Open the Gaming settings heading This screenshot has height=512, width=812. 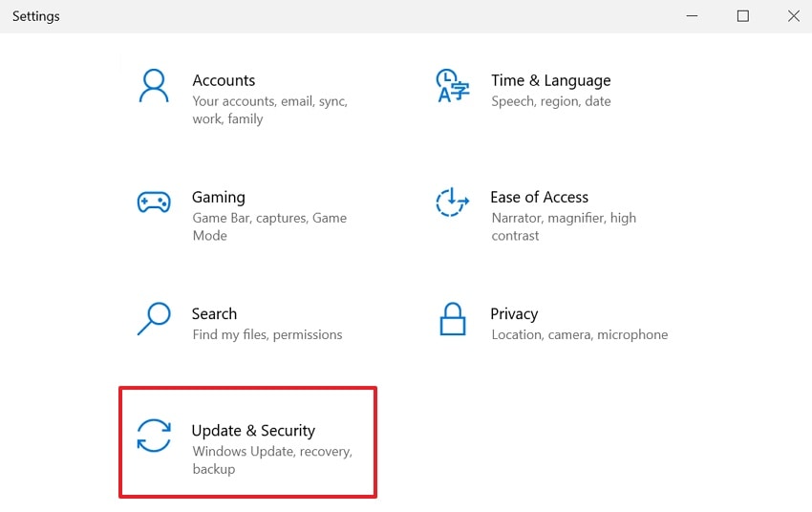[x=219, y=197]
